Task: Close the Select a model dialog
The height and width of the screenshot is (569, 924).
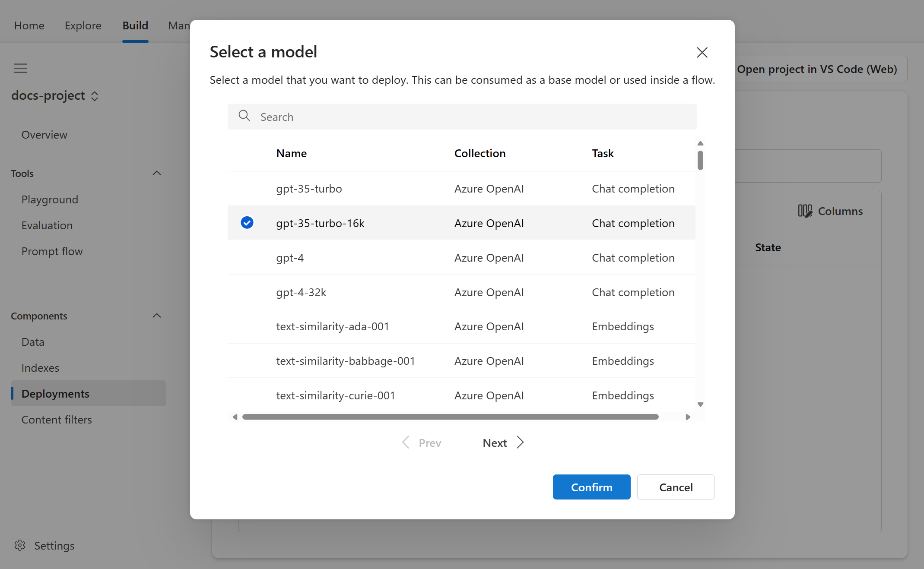Action: pyautogui.click(x=702, y=52)
